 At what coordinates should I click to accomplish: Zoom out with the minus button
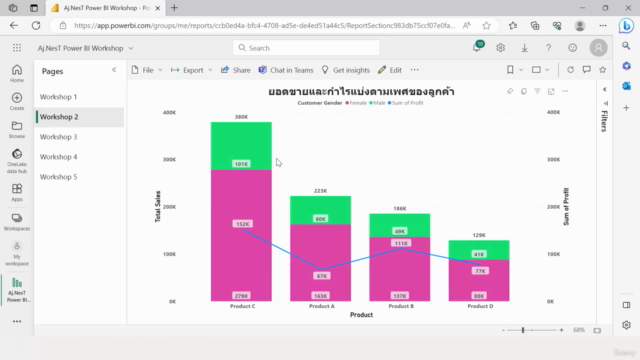(x=503, y=330)
